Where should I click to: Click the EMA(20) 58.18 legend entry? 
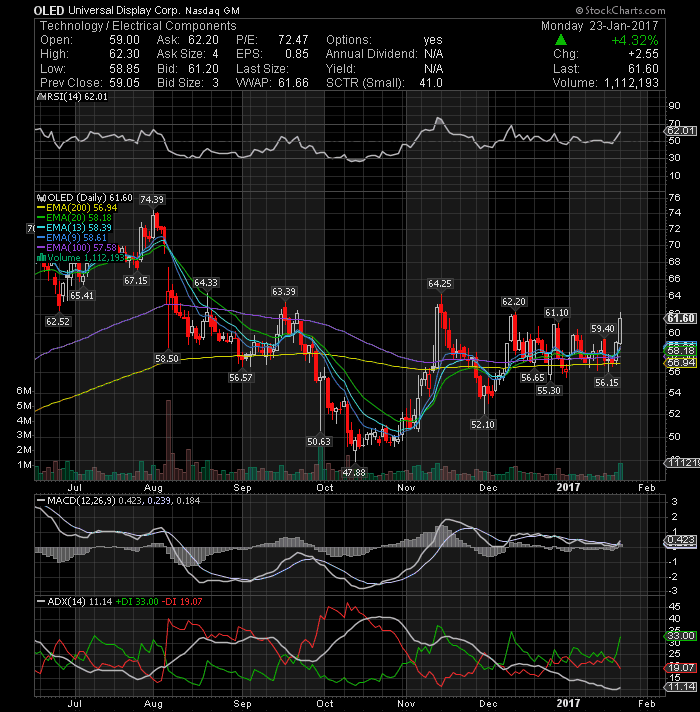[x=79, y=218]
